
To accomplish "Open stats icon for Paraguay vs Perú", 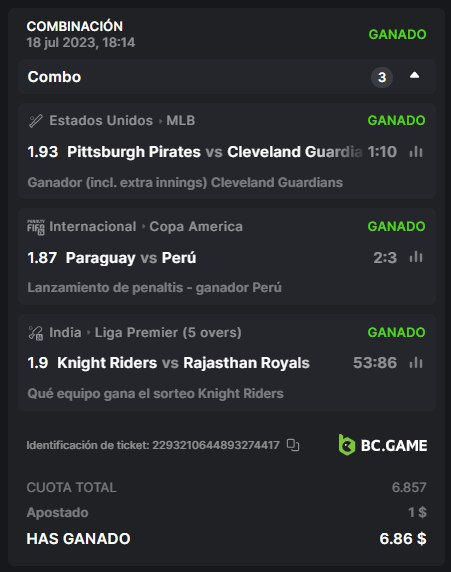I will click(416, 257).
